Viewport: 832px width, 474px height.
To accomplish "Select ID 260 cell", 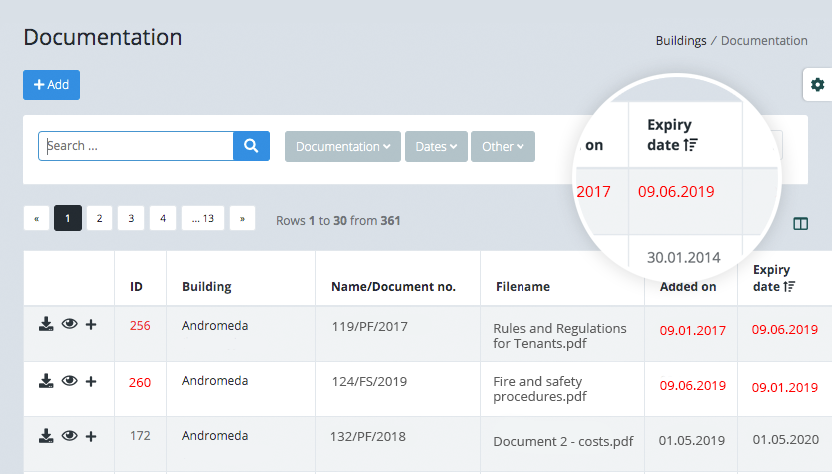I will pyautogui.click(x=140, y=382).
